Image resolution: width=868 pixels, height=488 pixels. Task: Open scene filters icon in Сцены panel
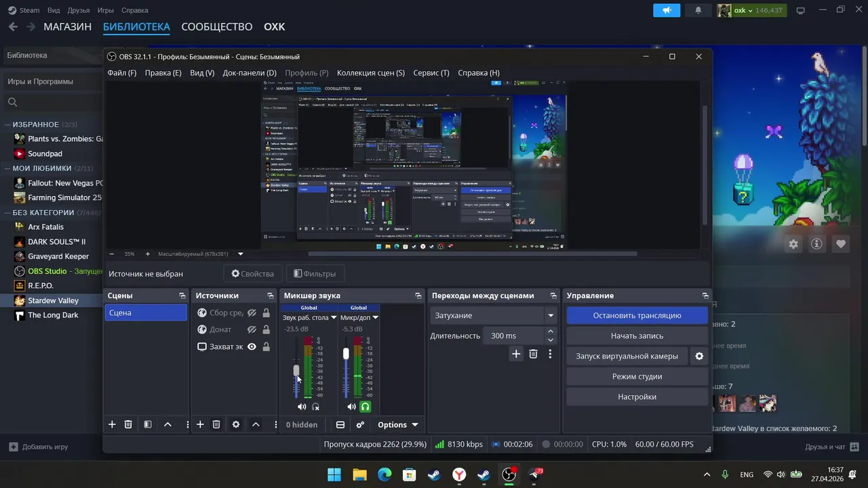point(148,424)
